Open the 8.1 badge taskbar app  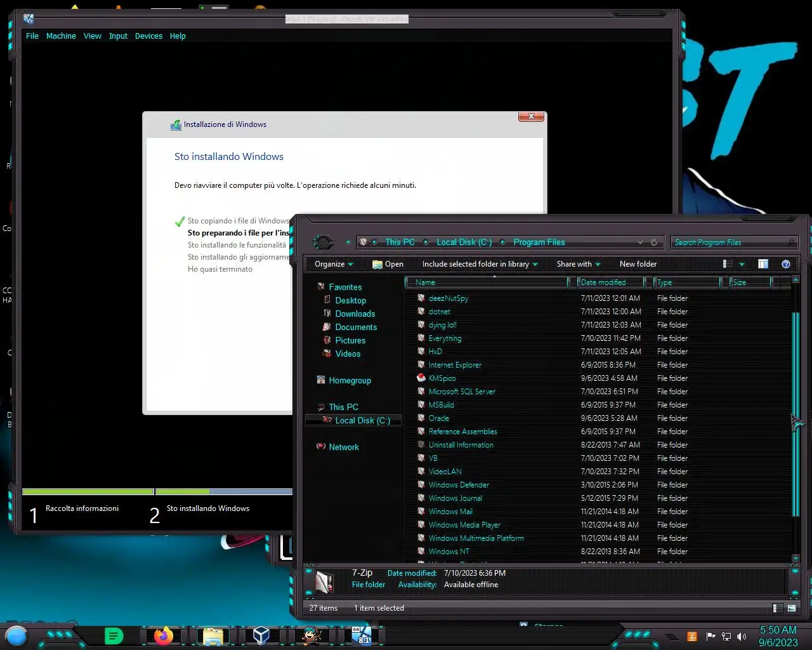361,635
